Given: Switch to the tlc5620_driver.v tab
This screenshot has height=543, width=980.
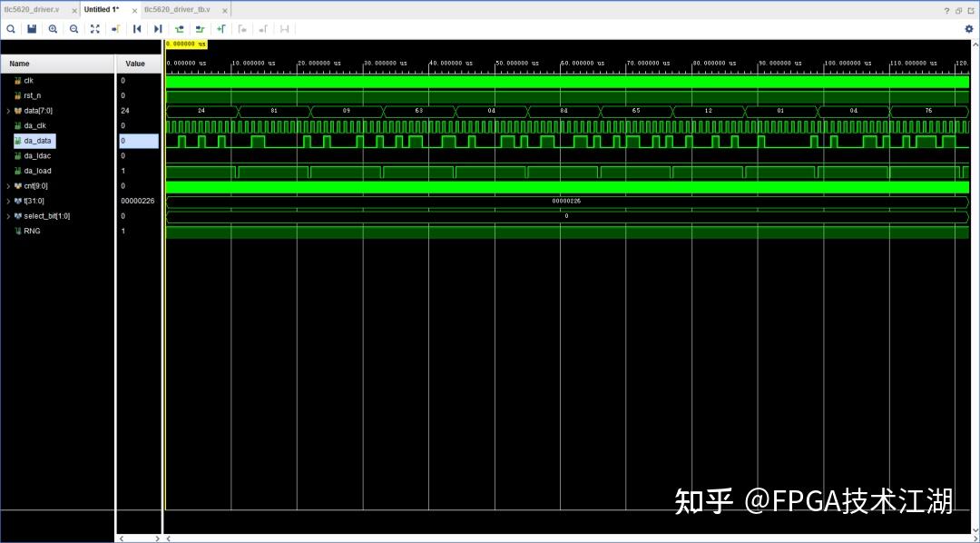Looking at the screenshot, I should click(x=32, y=10).
